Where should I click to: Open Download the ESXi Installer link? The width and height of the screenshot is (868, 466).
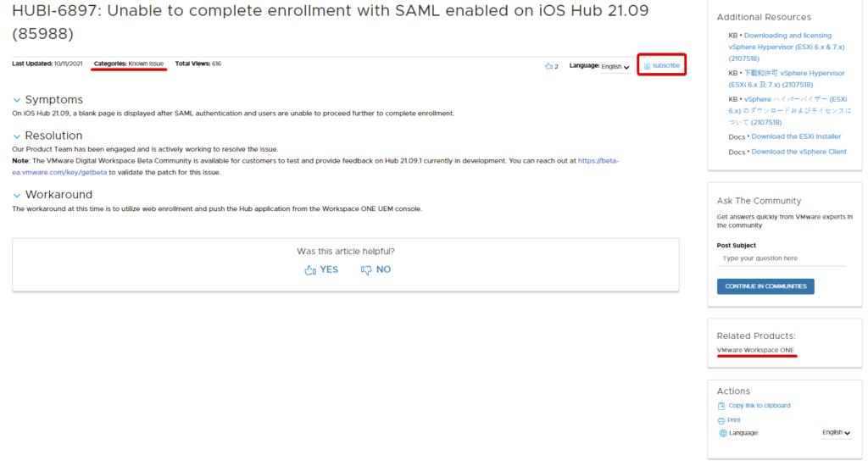click(x=796, y=136)
